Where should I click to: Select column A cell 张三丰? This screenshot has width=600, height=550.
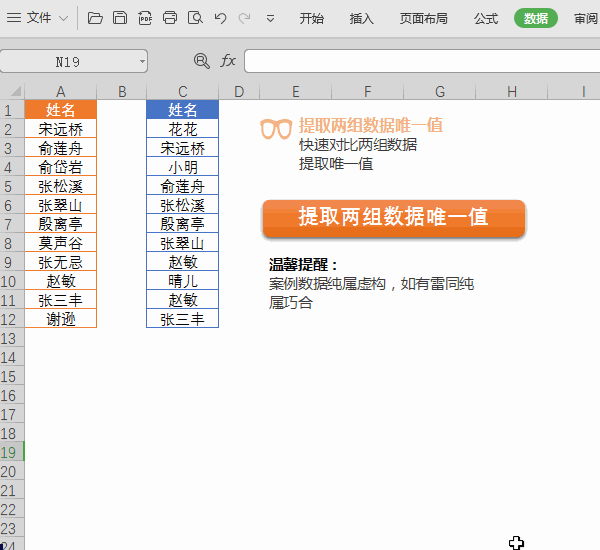[x=60, y=300]
